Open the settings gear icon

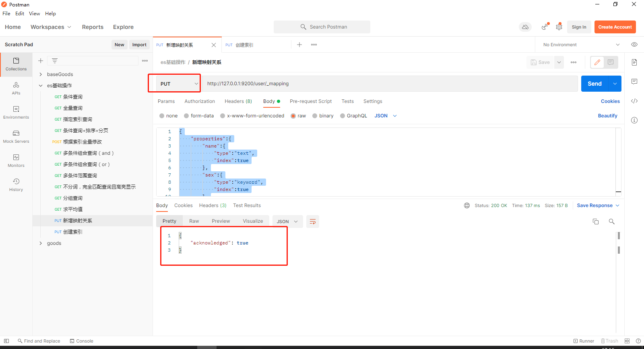(x=559, y=27)
